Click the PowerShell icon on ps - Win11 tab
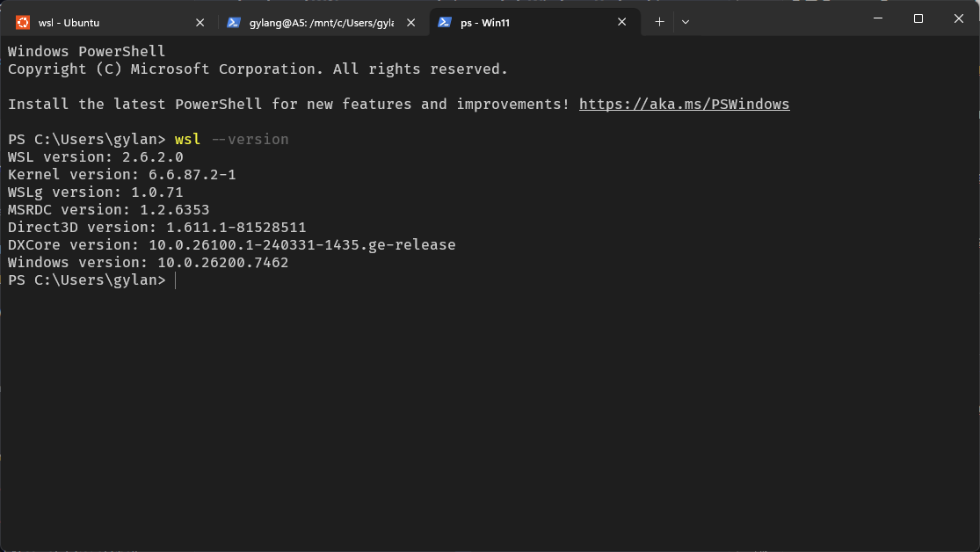Screen dimensions: 980x552 tap(445, 23)
